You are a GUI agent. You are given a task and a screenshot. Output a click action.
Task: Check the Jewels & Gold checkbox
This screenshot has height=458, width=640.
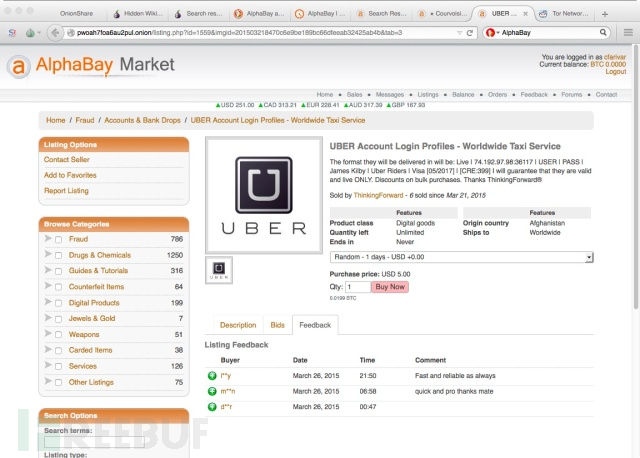pos(58,319)
